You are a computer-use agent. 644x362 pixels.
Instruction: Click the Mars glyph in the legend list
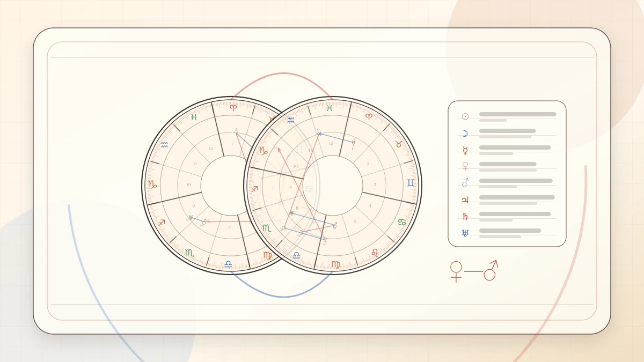click(x=465, y=183)
